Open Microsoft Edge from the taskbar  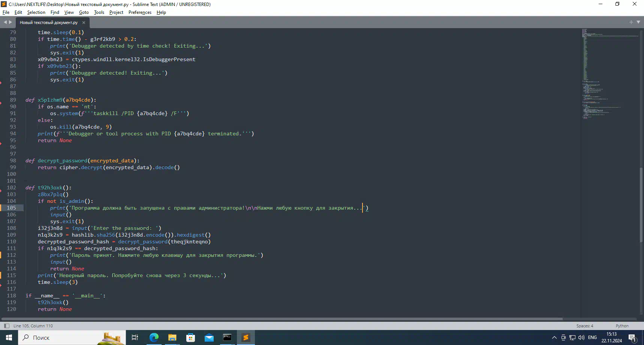154,337
